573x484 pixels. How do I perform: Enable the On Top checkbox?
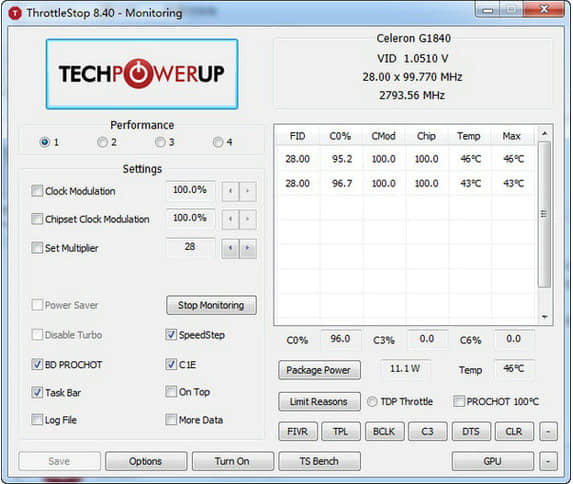[x=171, y=392]
